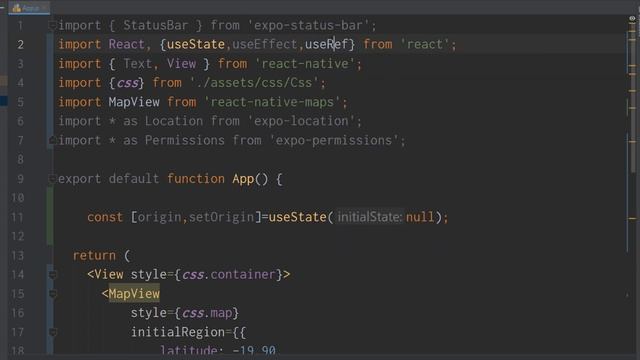The height and width of the screenshot is (360, 640).
Task: Click 'map' in css.map on line 16
Action: pos(221,313)
